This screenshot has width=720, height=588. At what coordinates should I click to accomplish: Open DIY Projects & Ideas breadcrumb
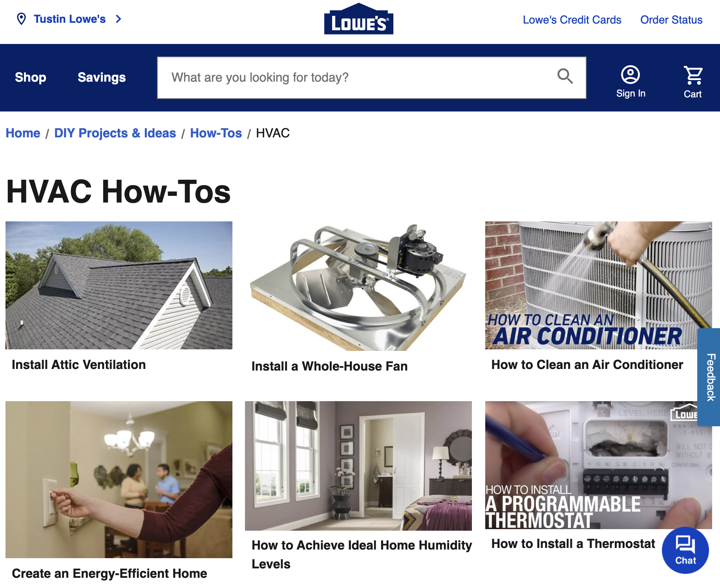[x=115, y=133]
